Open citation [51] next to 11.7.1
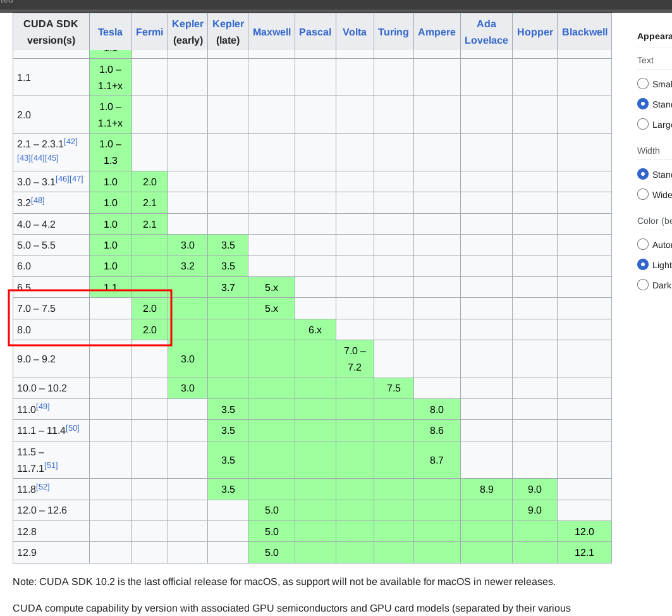Screen dimensions: 672x616 tap(51, 465)
